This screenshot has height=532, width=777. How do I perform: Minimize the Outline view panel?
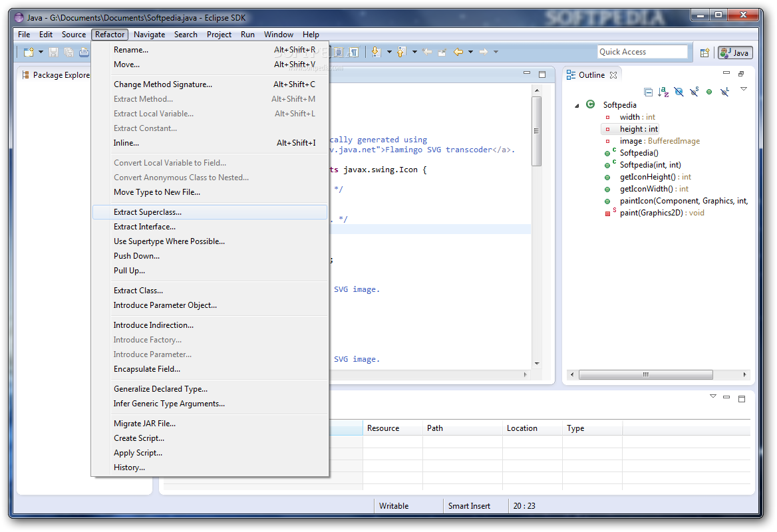click(726, 72)
